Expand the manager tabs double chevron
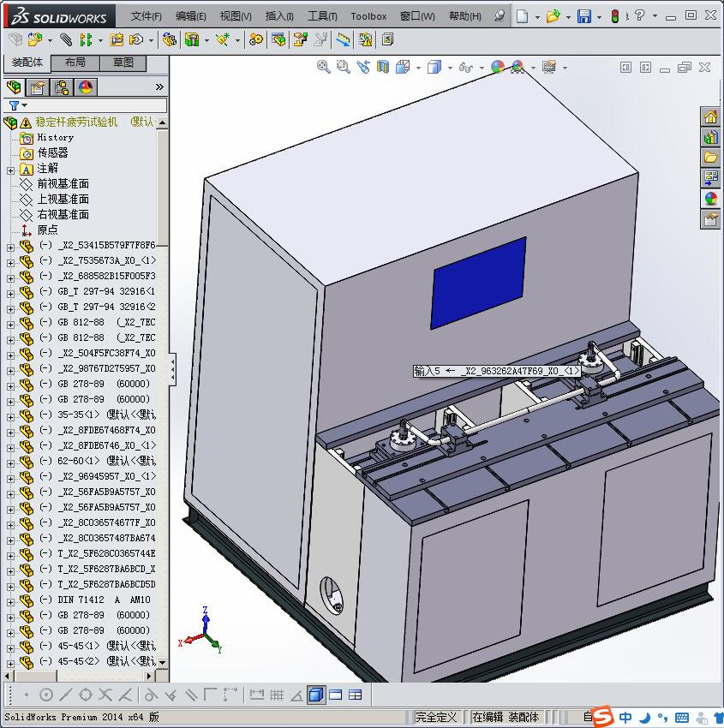This screenshot has width=724, height=728. [159, 87]
